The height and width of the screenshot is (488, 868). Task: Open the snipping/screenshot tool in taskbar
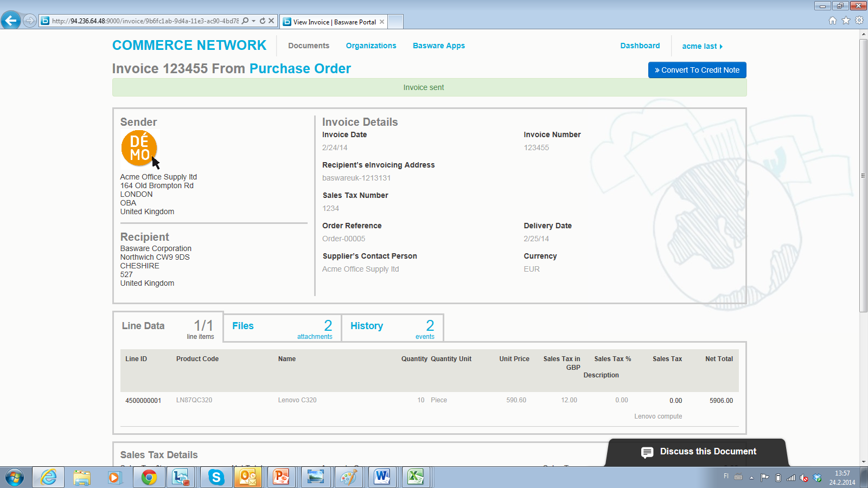click(315, 477)
